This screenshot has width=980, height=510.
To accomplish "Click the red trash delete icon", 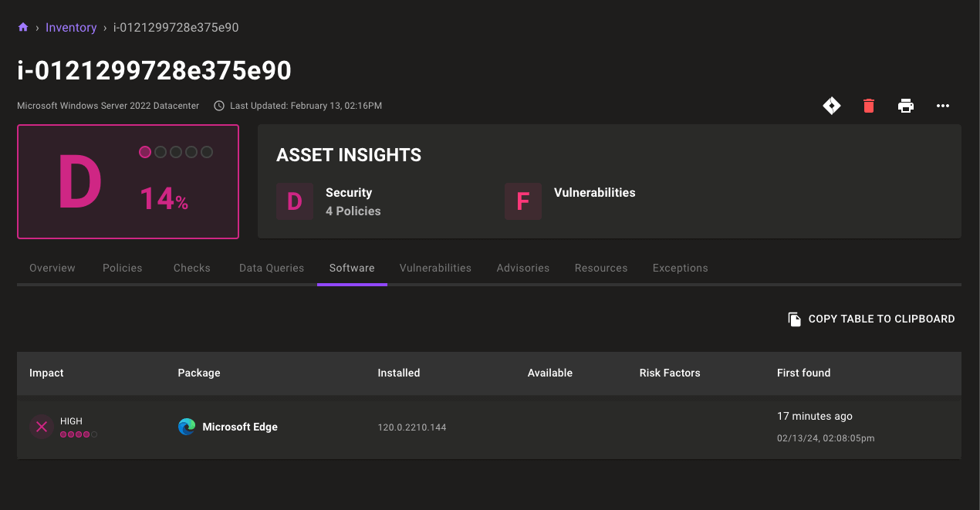I will (x=869, y=106).
